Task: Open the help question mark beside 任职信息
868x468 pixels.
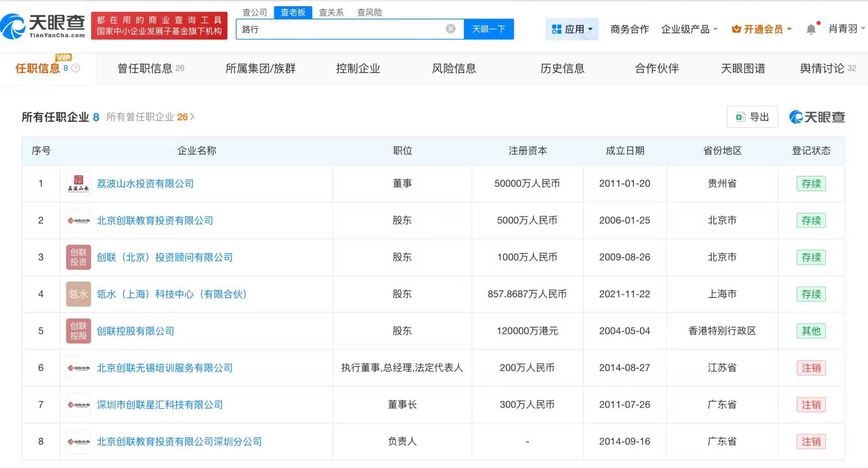Action: pyautogui.click(x=75, y=69)
